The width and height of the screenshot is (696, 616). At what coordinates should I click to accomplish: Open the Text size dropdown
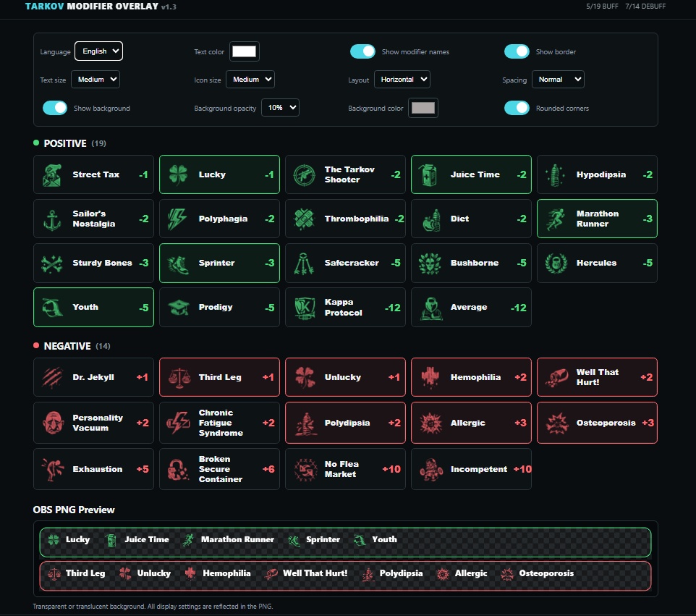96,80
